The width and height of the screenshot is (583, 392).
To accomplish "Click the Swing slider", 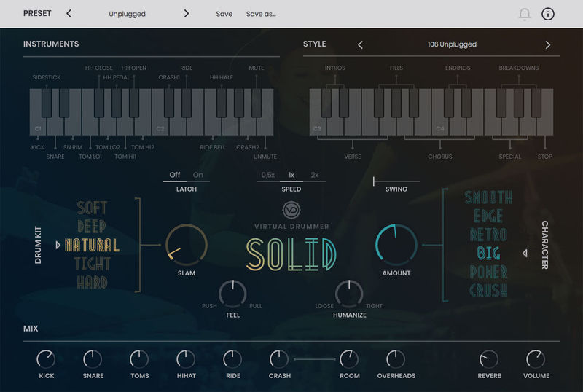I will [x=396, y=181].
